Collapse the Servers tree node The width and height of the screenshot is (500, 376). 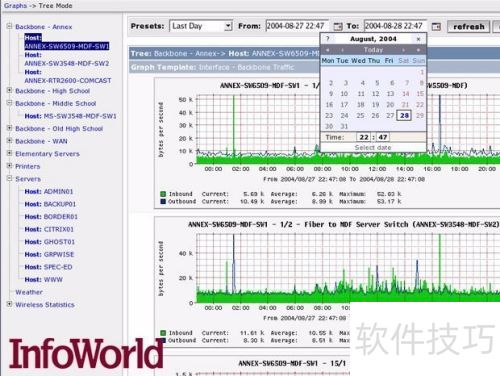point(9,178)
